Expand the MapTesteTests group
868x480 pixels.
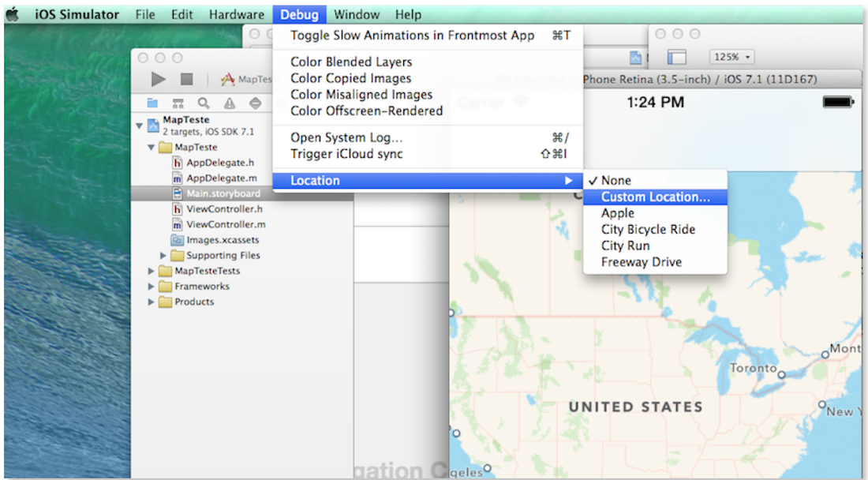click(151, 271)
